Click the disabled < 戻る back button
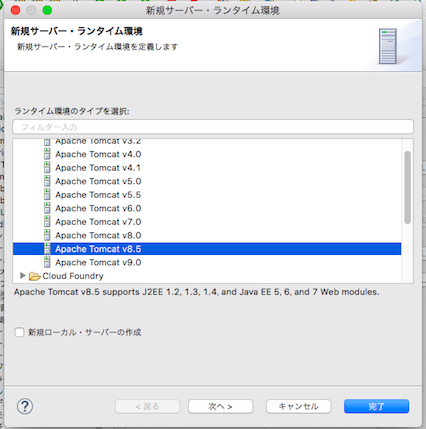The image size is (426, 429). point(147,406)
